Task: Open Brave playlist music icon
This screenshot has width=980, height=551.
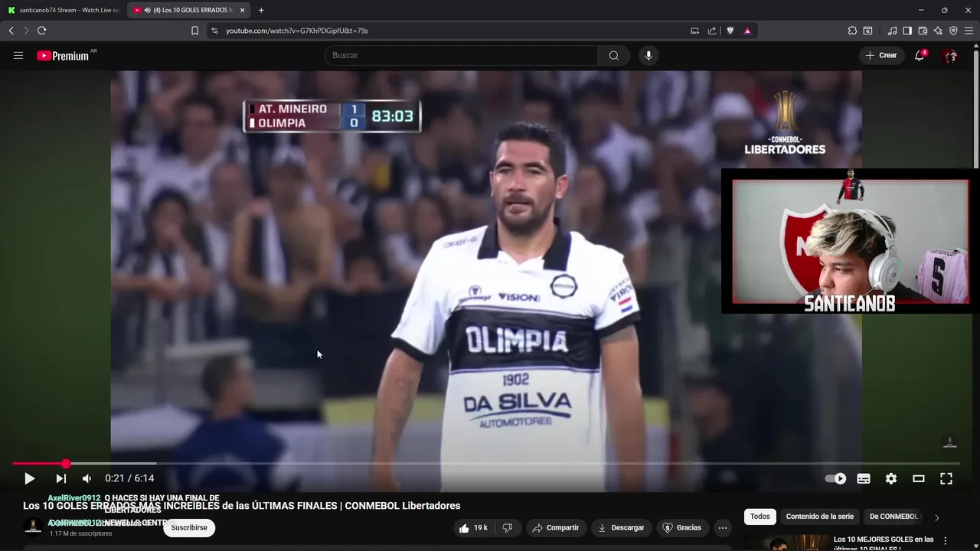Action: 892,31
